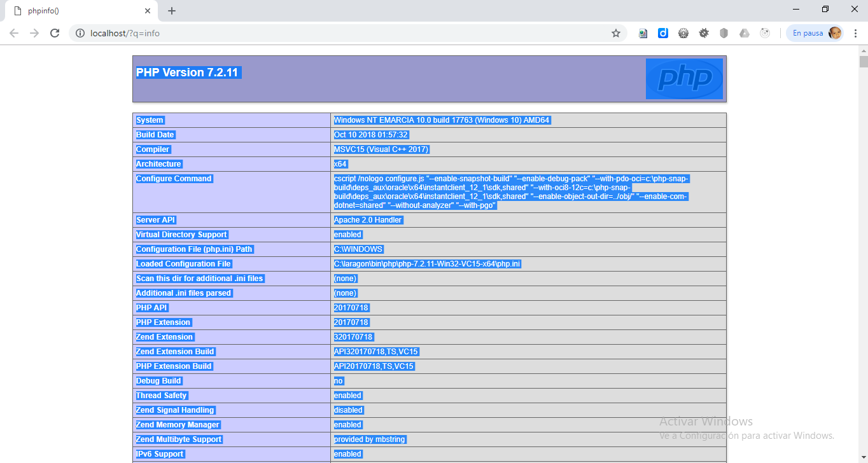Click the 'x64' architecture value
The image size is (868, 463).
(x=340, y=164)
